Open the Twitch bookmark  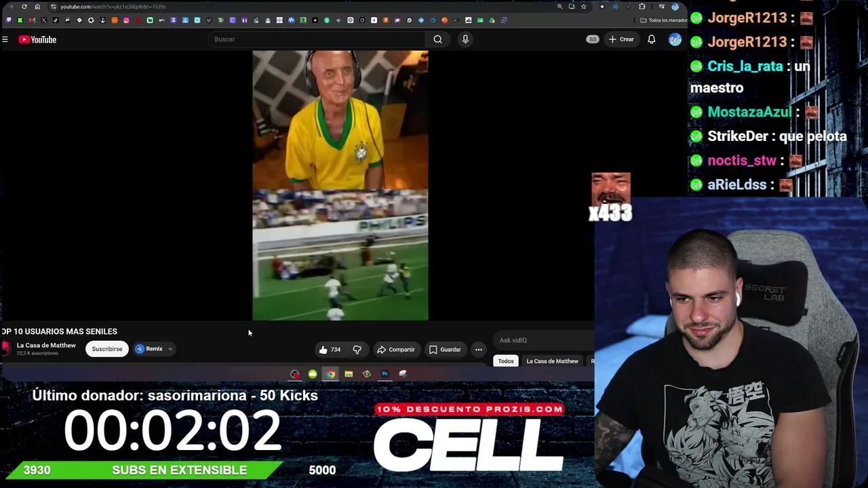click(x=9, y=20)
